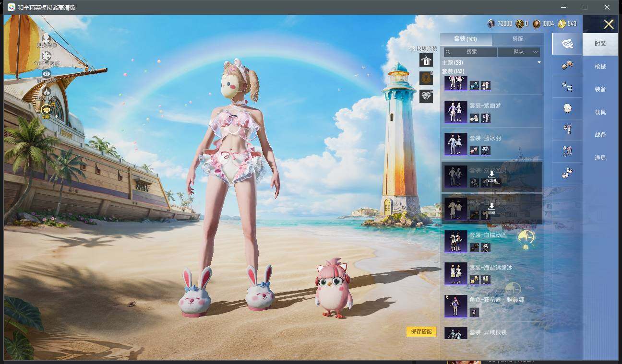Click the 73000 currency icon

click(491, 23)
